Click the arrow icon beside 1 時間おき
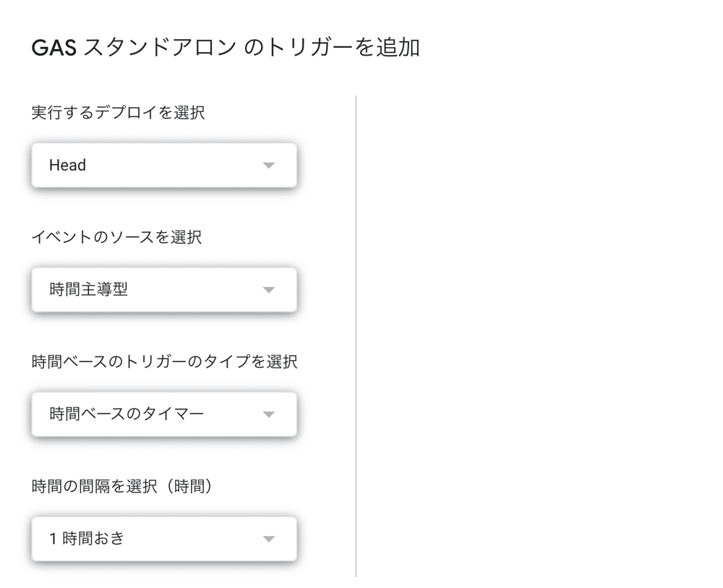 tap(269, 539)
